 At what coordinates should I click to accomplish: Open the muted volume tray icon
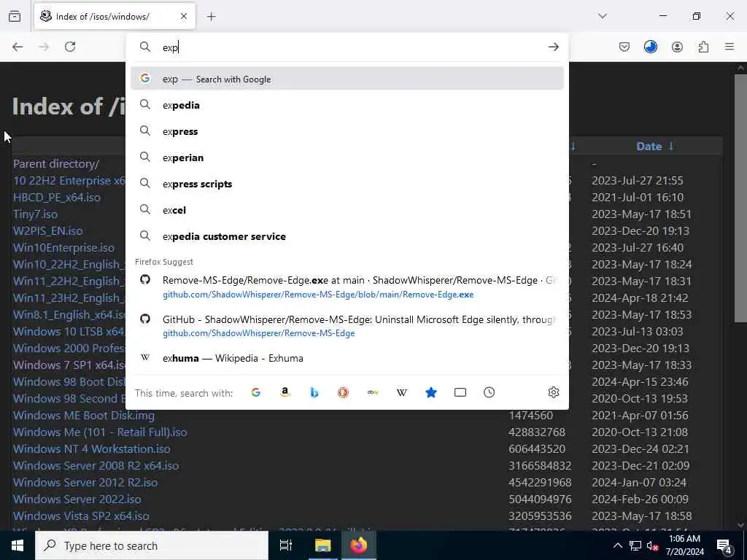(x=653, y=545)
